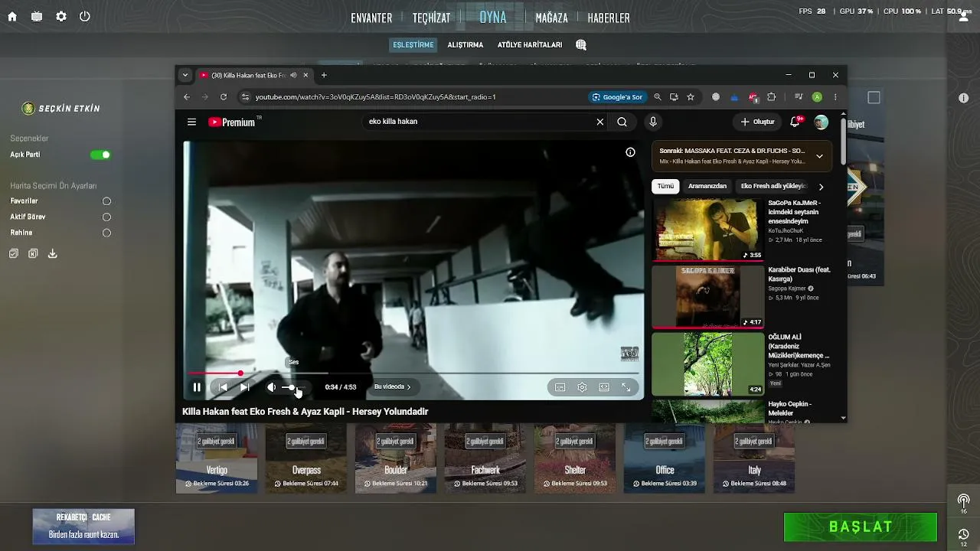Select the Rehine preset radio button
This screenshot has width=980, height=551.
point(107,233)
